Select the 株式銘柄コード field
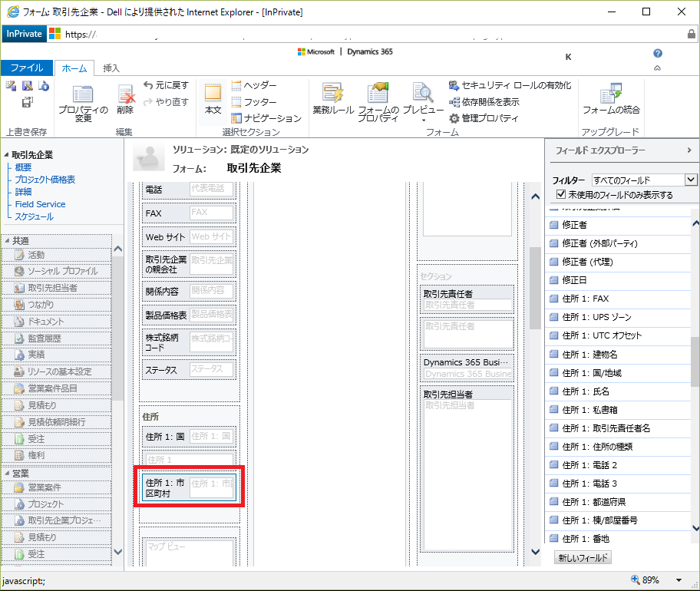Viewport: 700px width, 591px height. (189, 342)
